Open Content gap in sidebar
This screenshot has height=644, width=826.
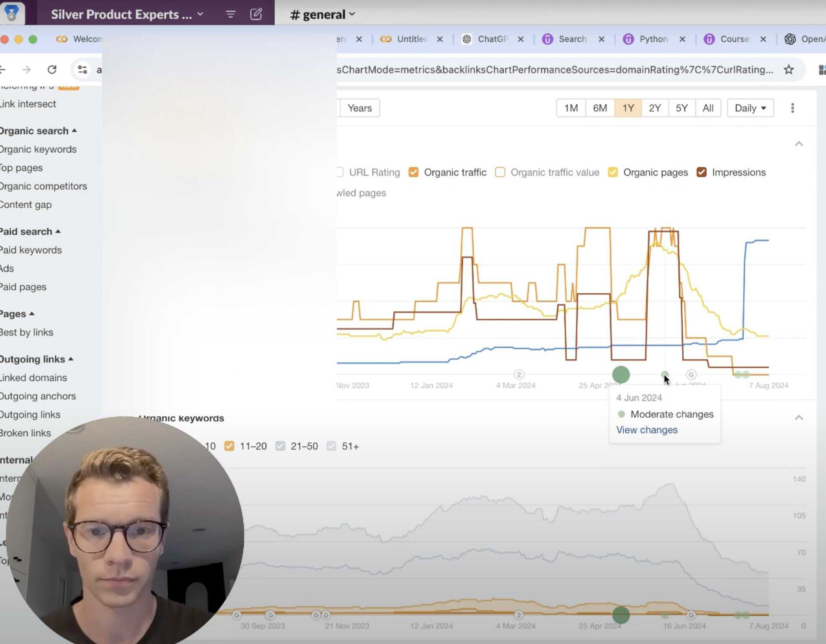tap(26, 205)
